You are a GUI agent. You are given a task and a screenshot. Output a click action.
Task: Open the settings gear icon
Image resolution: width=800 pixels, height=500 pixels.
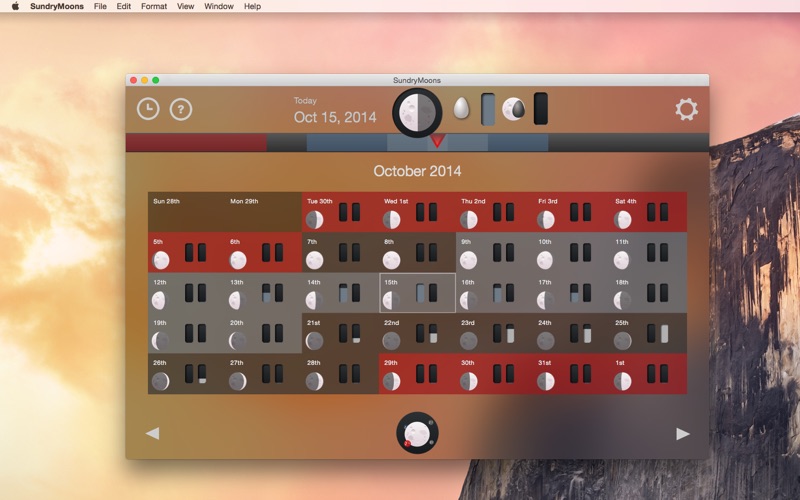pos(686,109)
